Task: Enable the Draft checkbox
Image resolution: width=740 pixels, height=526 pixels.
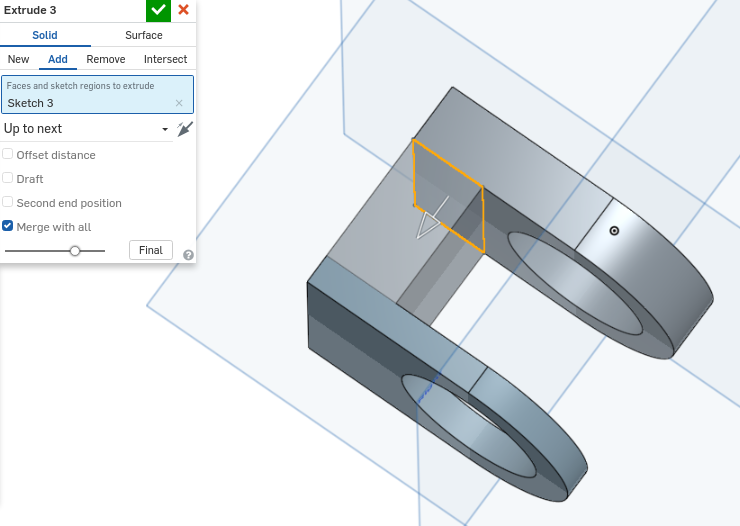Action: point(8,178)
